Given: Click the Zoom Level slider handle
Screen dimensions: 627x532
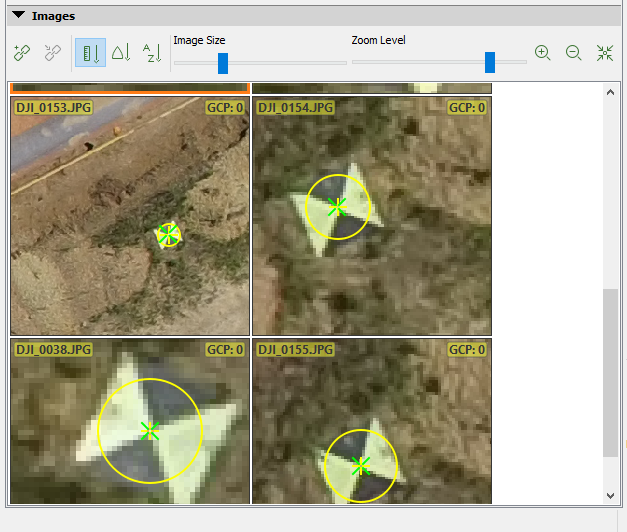Looking at the screenshot, I should (x=490, y=62).
